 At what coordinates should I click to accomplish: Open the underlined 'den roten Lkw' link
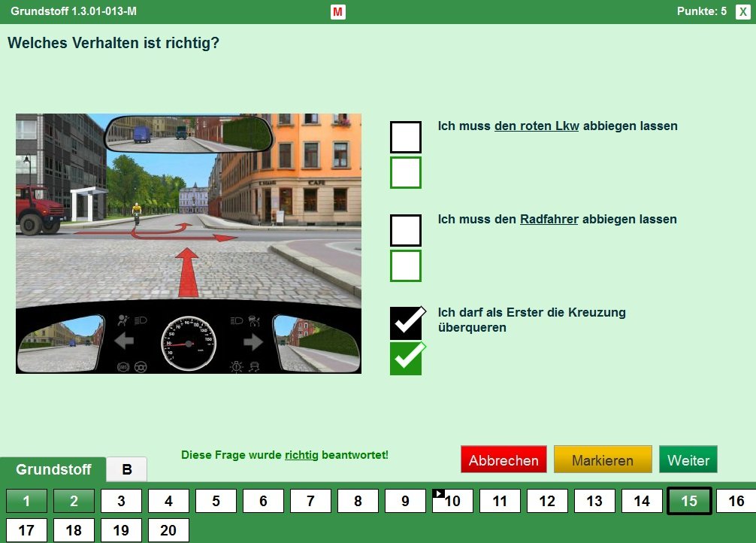(x=537, y=126)
